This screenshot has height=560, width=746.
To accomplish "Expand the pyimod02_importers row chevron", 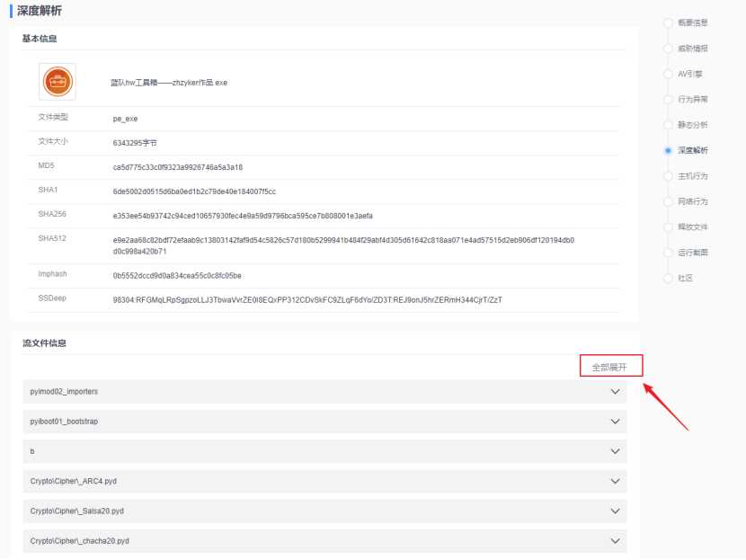I will point(615,392).
